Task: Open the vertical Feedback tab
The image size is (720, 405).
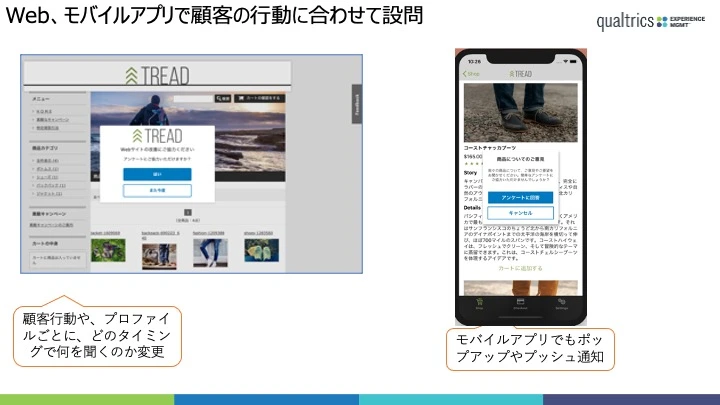Action: pyautogui.click(x=356, y=104)
